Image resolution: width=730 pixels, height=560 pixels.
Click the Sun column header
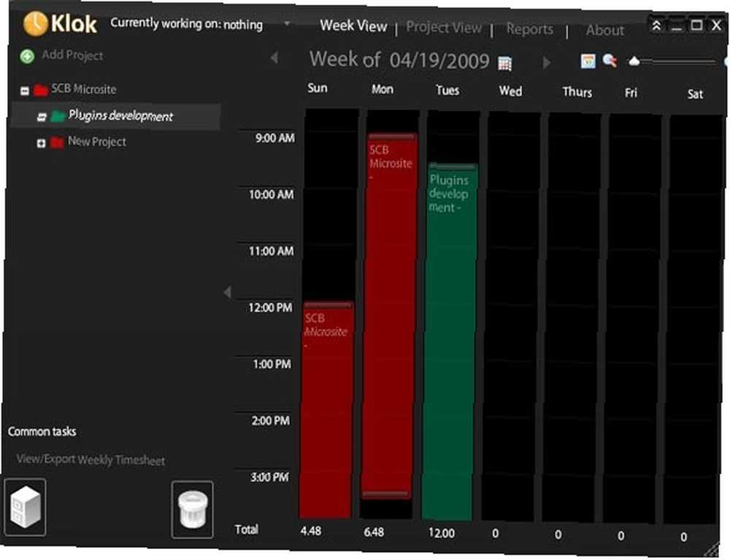point(318,88)
